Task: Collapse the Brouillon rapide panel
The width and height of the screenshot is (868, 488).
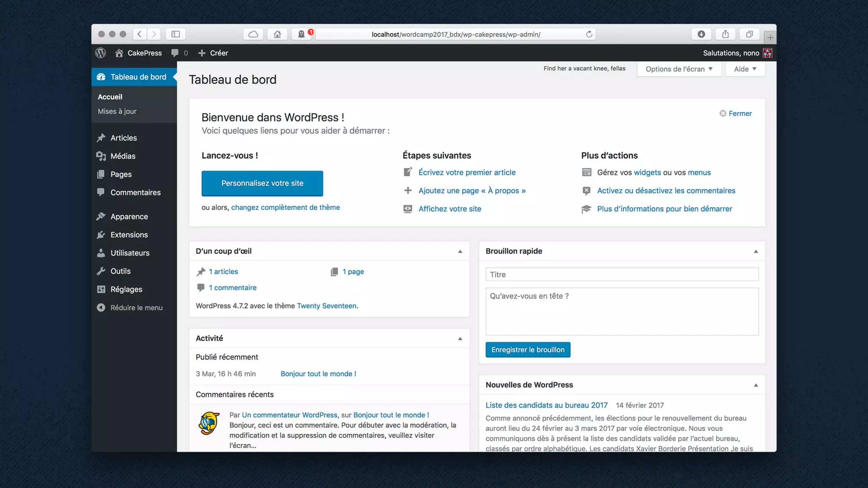Action: tap(756, 252)
